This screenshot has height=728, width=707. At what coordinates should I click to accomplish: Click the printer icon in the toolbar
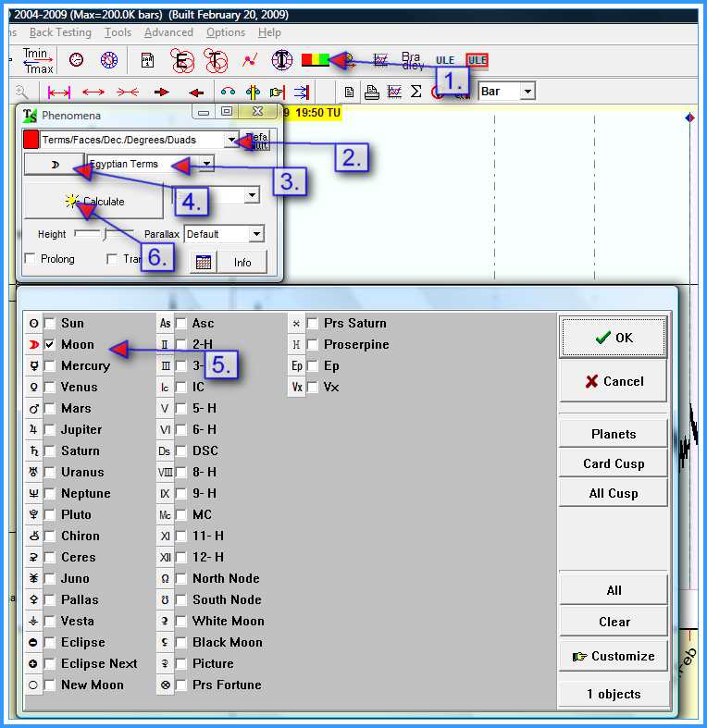(x=371, y=92)
